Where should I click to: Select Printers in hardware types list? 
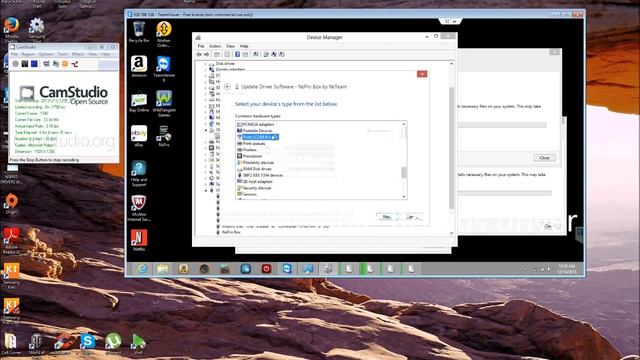click(x=247, y=150)
